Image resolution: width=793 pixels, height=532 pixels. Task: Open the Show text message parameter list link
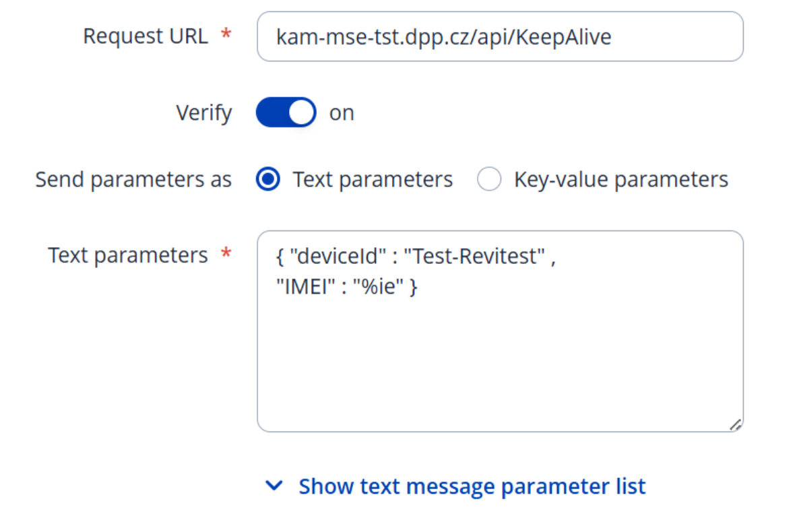472,486
